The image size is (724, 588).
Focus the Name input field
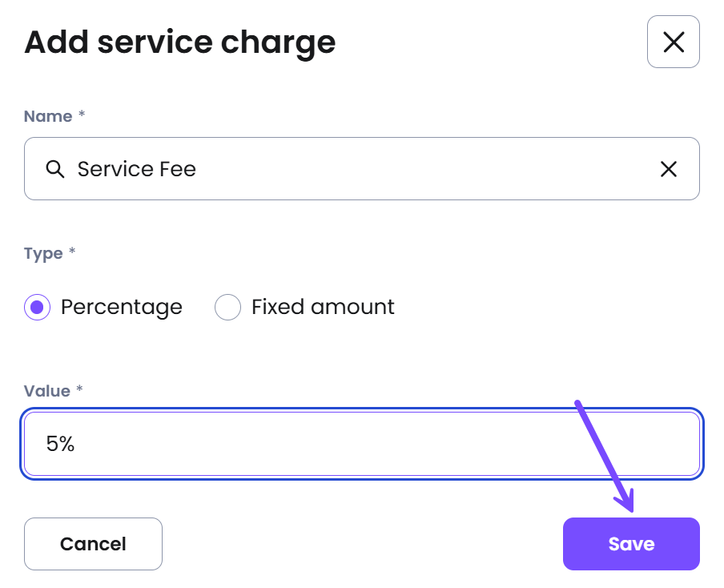(x=361, y=168)
